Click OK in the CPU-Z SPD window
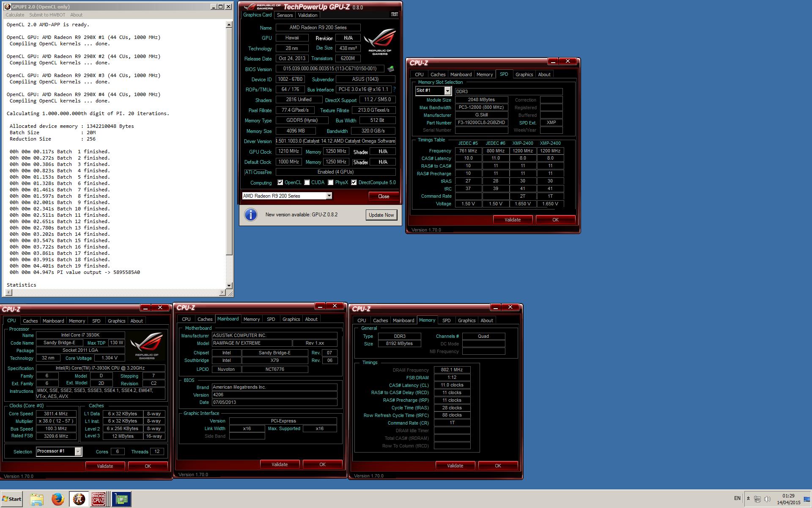The image size is (812, 508). click(555, 220)
